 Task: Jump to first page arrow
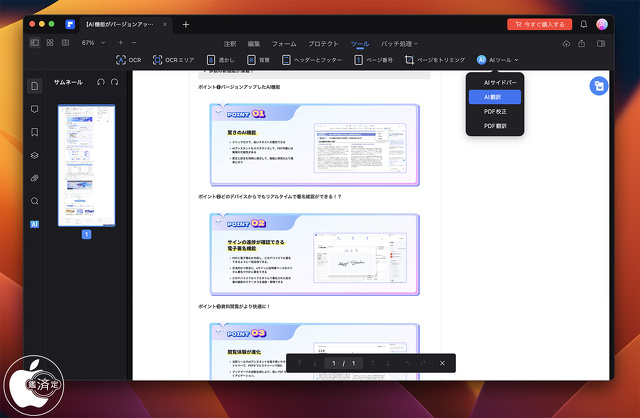tap(300, 363)
